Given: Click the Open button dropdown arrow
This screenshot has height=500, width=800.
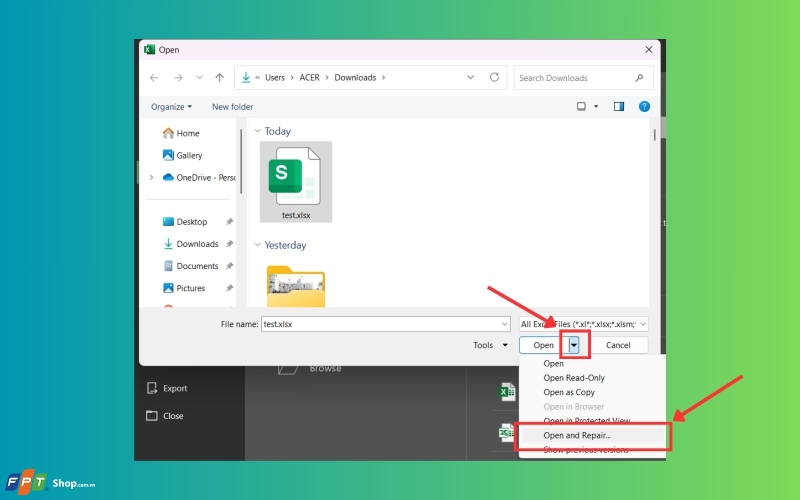Looking at the screenshot, I should [574, 345].
